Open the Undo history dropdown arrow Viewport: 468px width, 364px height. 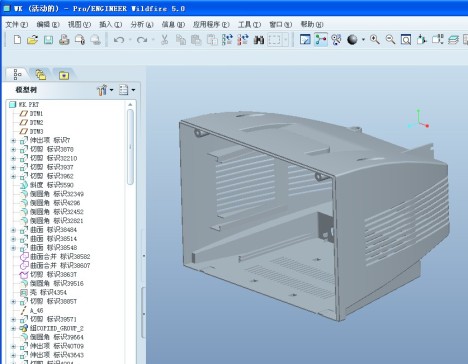130,40
